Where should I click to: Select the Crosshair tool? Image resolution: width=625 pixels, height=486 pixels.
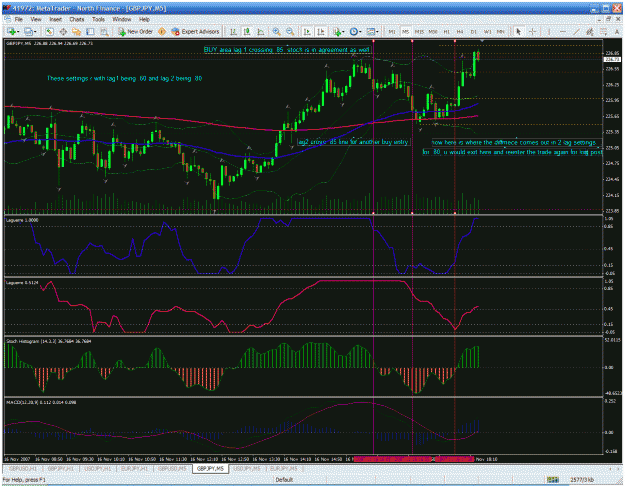point(533,31)
